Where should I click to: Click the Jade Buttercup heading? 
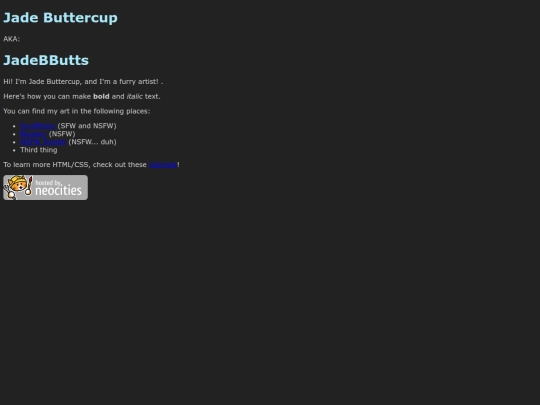tap(60, 18)
